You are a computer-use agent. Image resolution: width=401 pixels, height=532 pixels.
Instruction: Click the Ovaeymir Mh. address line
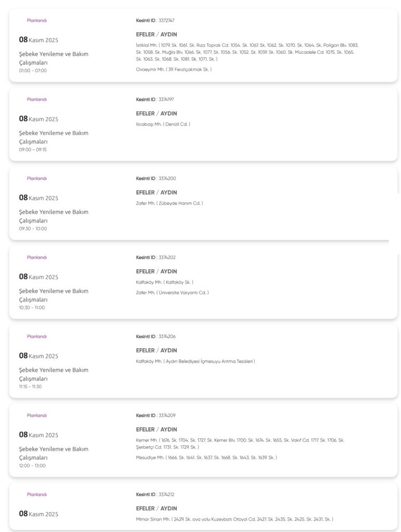[174, 70]
